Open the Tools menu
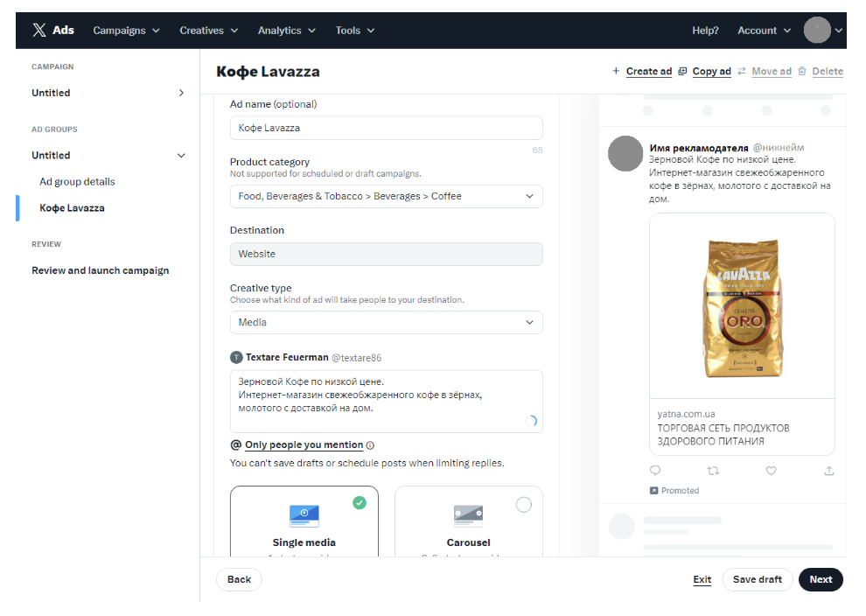 click(x=354, y=31)
